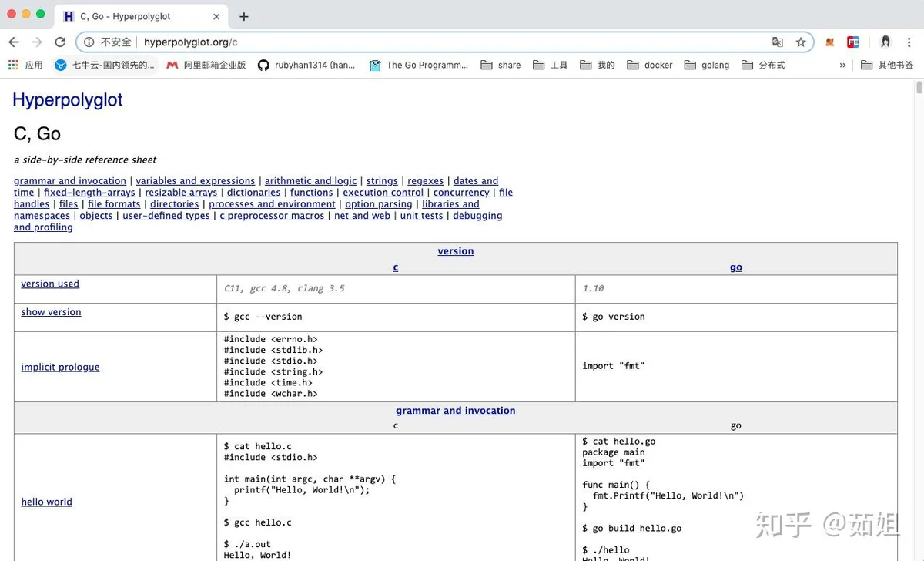Open the version used row link
The image size is (924, 561).
coord(50,284)
